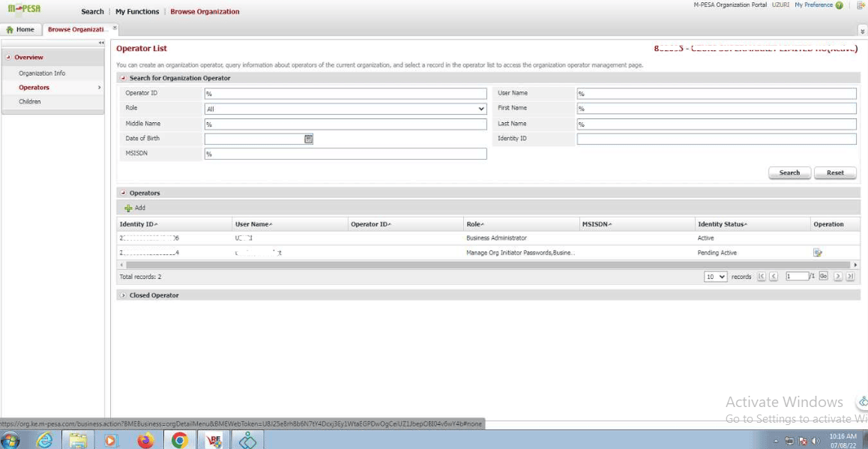Image resolution: width=868 pixels, height=449 pixels.
Task: Switch to the Home tab
Action: (x=20, y=29)
